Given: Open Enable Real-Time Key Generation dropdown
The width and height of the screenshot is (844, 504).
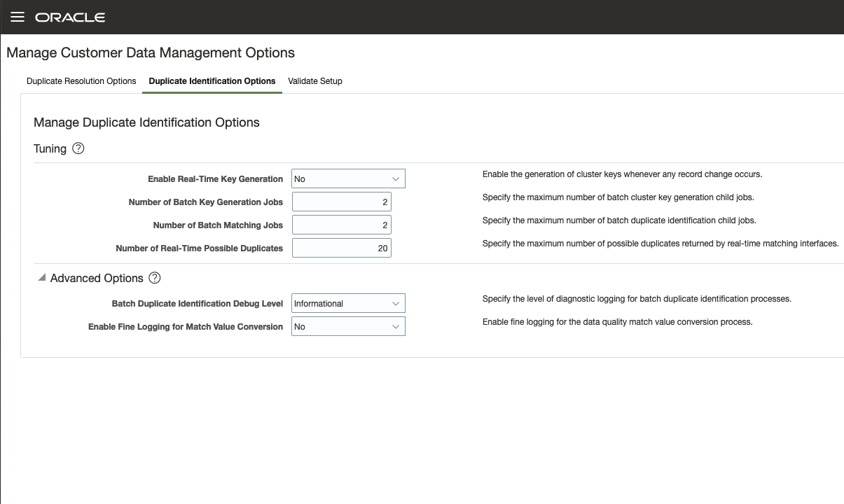Looking at the screenshot, I should [x=348, y=179].
